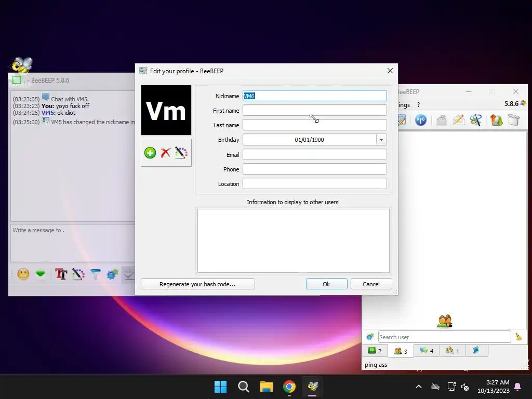Click the green down arrow icon in chat toolbar
Image resolution: width=532 pixels, height=399 pixels.
pyautogui.click(x=41, y=273)
